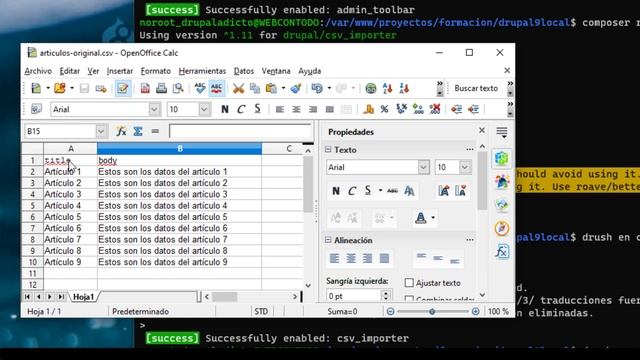640x360 pixels.
Task: Open the Name Box cell reference dropdown
Action: tap(101, 131)
